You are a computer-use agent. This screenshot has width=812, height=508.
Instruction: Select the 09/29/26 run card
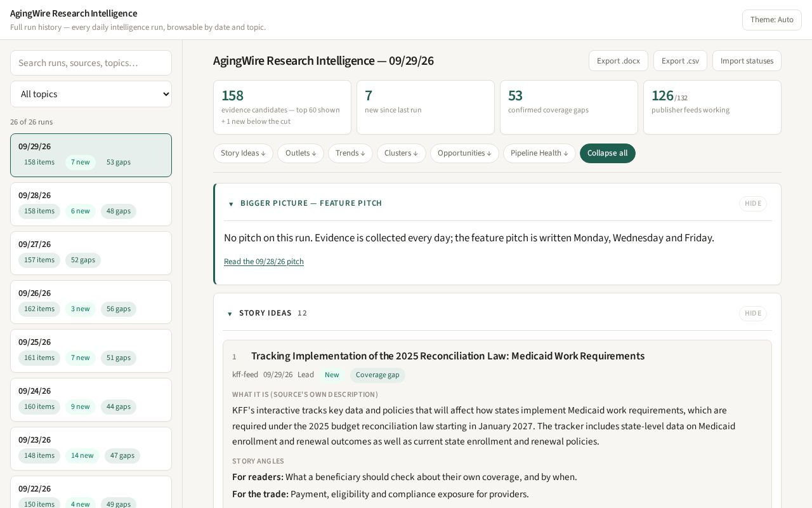(91, 155)
